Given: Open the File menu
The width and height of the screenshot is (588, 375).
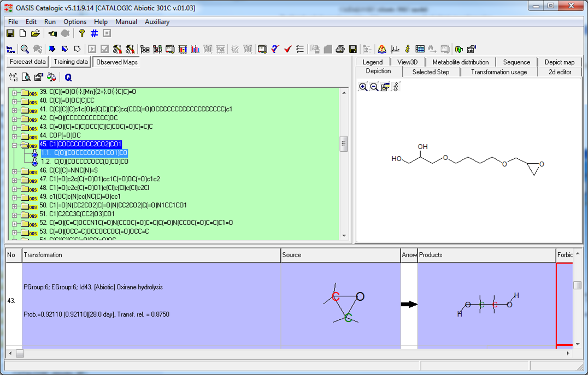Looking at the screenshot, I should pyautogui.click(x=13, y=22).
